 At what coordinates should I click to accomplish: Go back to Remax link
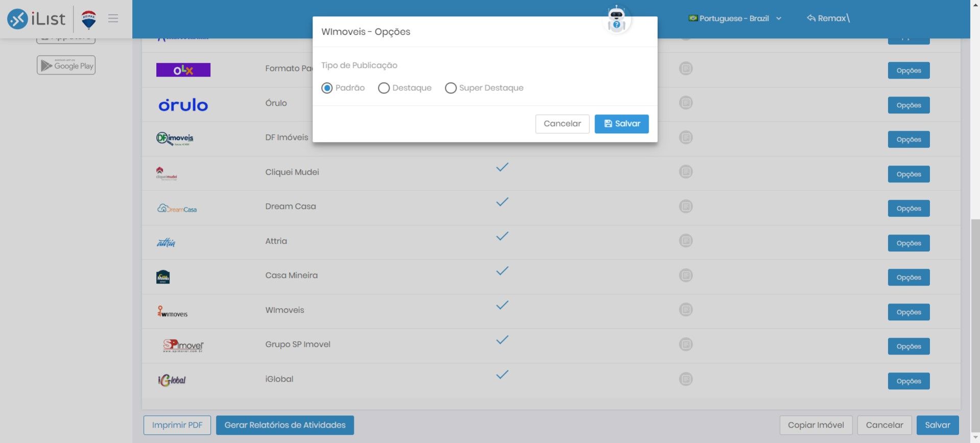[x=828, y=18]
